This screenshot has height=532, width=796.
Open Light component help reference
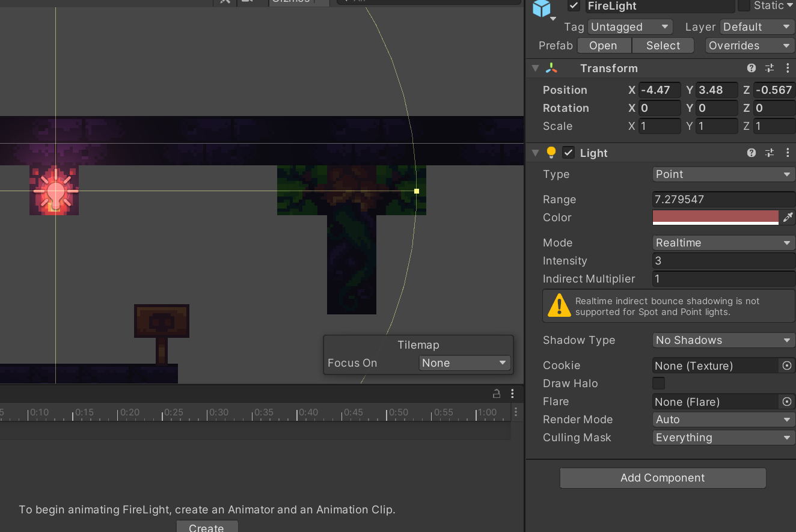(x=752, y=153)
